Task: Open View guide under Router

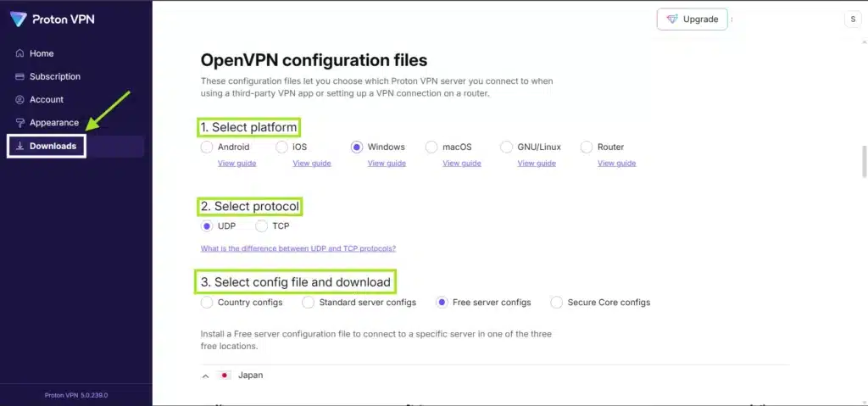Action: click(x=617, y=164)
